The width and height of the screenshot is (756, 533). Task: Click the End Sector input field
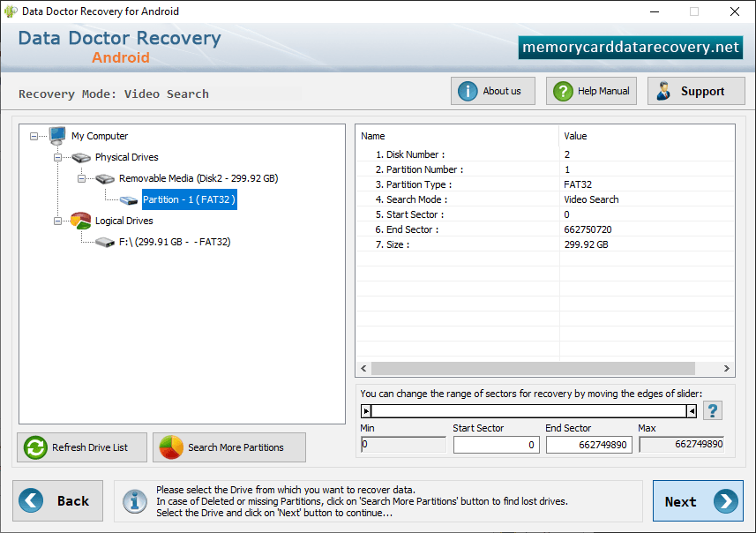(x=588, y=445)
